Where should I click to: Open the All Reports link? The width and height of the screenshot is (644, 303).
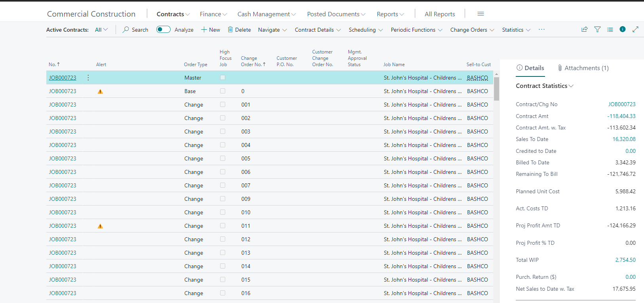(440, 14)
